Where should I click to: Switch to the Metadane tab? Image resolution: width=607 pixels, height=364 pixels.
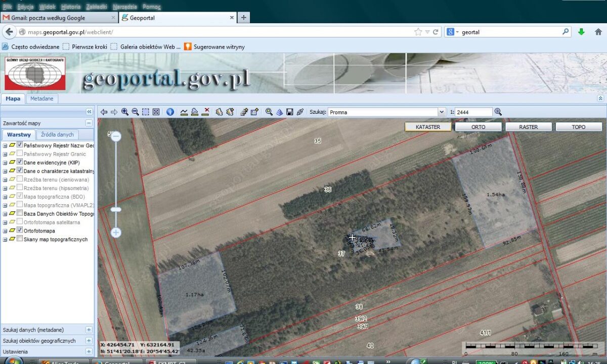click(42, 99)
